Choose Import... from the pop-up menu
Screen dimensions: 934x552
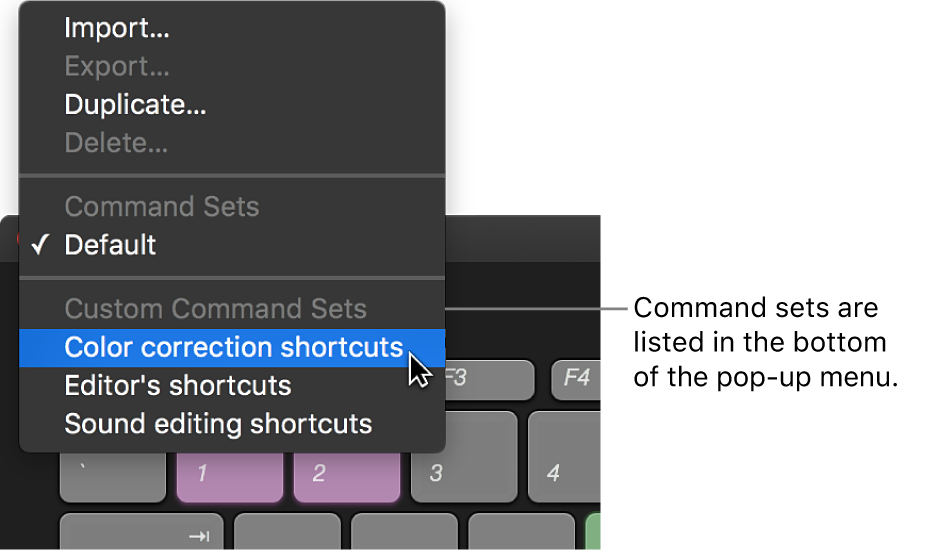117,28
